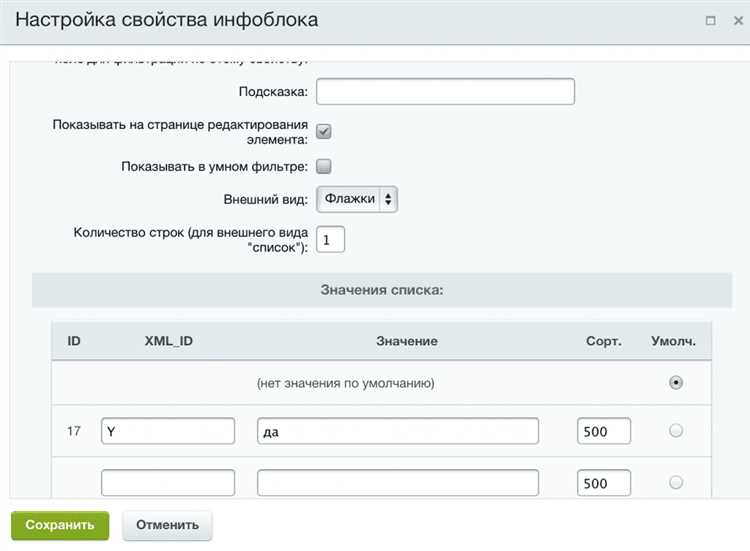Open the Внешний вид Флажки dropdown

pyautogui.click(x=357, y=199)
